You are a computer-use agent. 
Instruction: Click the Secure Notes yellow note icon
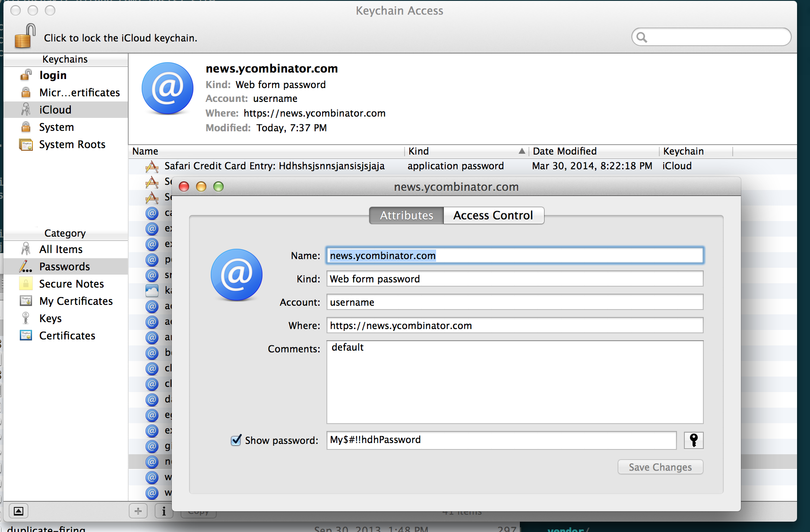point(26,284)
